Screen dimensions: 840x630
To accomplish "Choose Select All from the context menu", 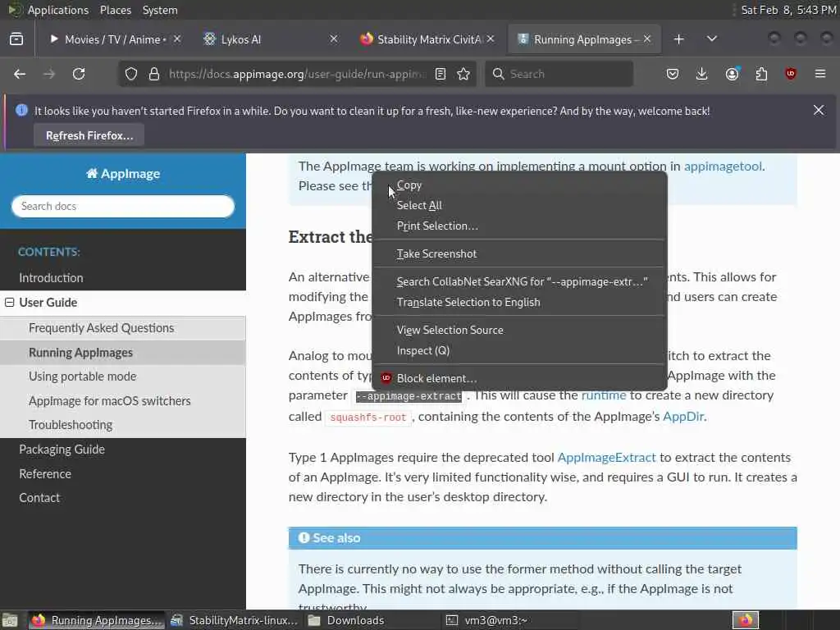I will tap(519, 206).
